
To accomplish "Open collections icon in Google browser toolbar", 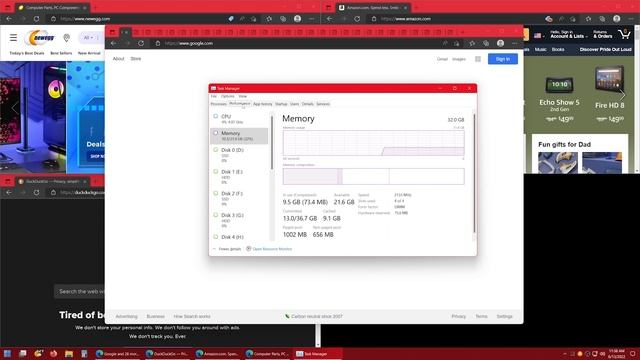I will click(x=486, y=43).
